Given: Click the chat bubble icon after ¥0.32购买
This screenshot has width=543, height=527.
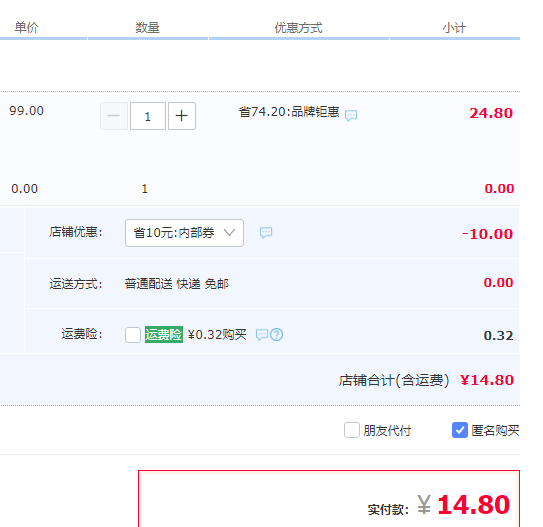Looking at the screenshot, I should point(262,335).
